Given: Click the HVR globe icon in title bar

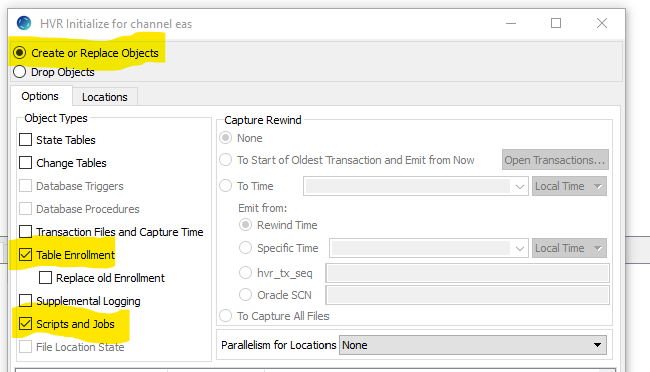Looking at the screenshot, I should (24, 23).
